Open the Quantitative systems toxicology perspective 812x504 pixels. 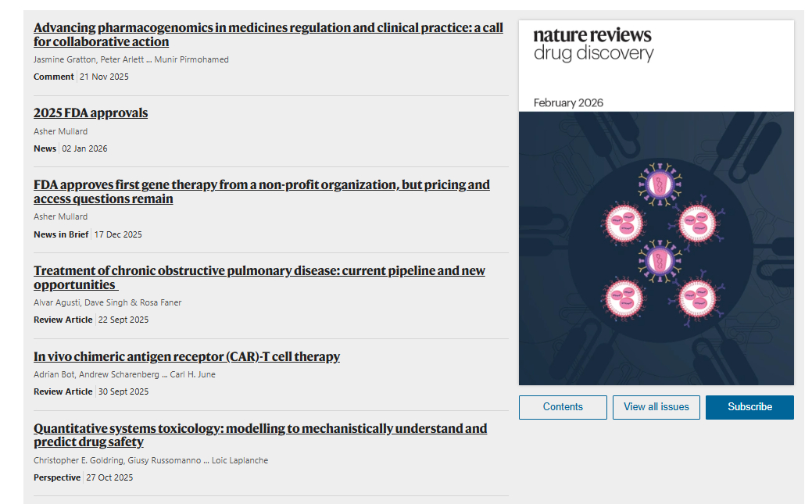(260, 435)
